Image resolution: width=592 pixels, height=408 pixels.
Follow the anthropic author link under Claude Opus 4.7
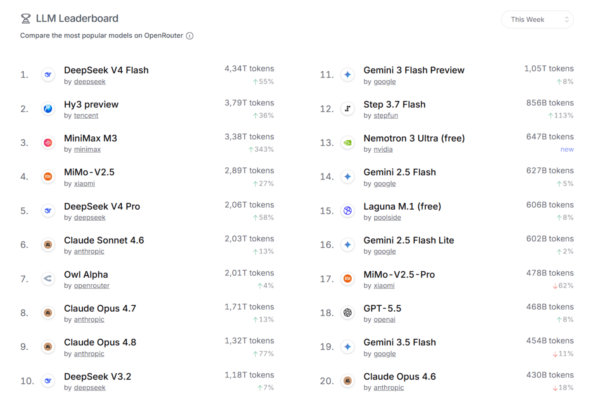tap(89, 320)
